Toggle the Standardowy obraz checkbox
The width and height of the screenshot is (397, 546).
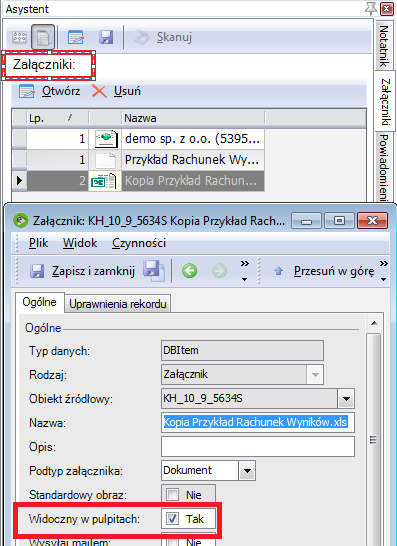click(172, 494)
